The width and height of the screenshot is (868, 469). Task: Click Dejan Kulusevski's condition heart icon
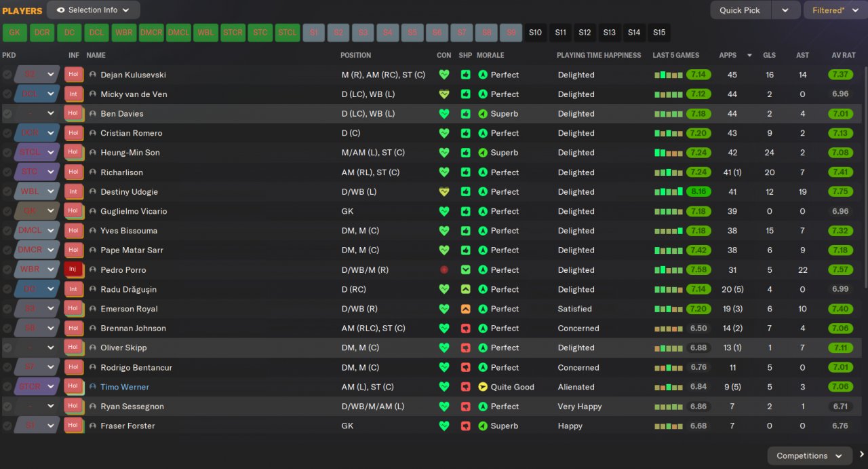tap(444, 75)
